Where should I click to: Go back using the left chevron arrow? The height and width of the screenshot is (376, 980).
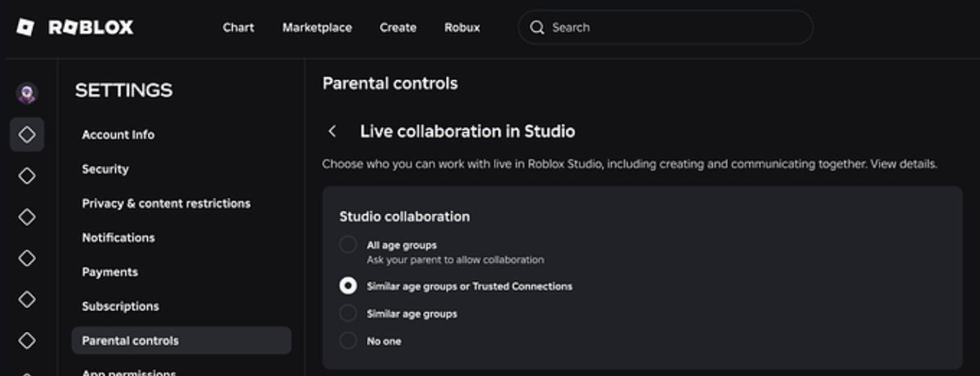(332, 132)
